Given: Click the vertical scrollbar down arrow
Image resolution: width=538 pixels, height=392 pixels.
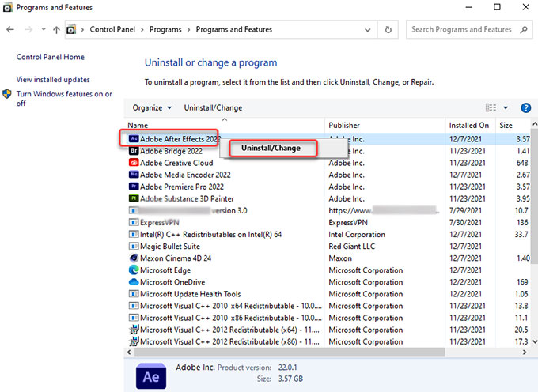Looking at the screenshot, I should coord(534,341).
